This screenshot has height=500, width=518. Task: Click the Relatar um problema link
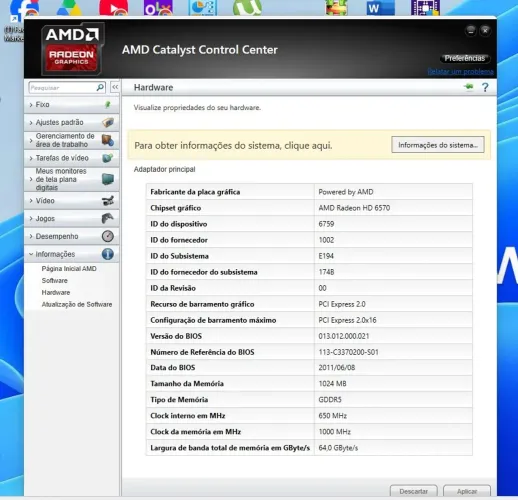(460, 72)
